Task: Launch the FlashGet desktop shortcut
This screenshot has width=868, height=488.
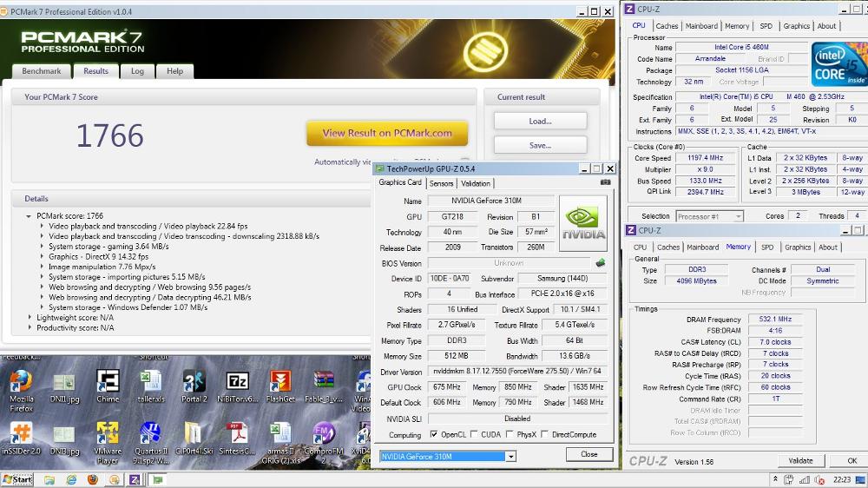Action: [280, 386]
